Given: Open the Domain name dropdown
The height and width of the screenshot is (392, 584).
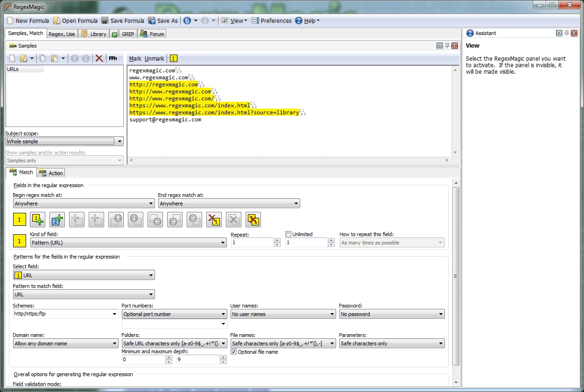Looking at the screenshot, I should [66, 343].
